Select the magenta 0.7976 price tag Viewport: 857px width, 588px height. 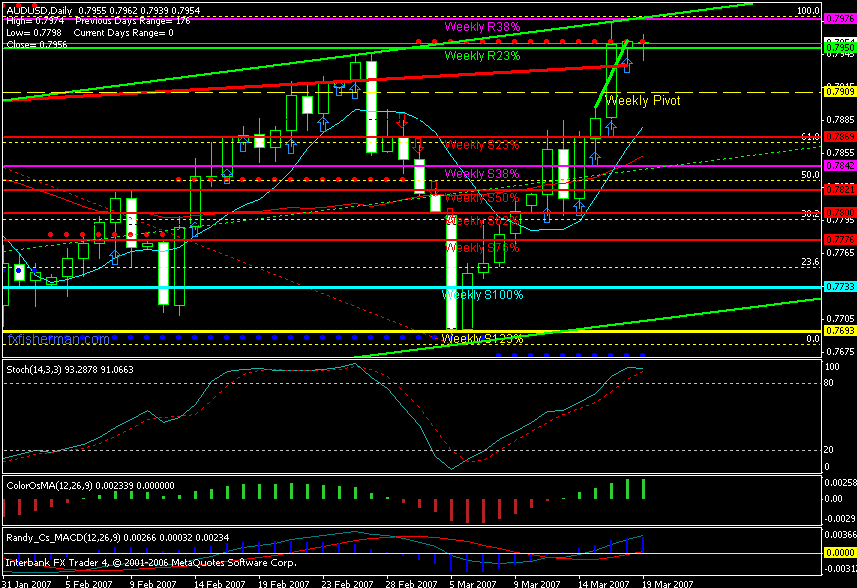(x=838, y=19)
